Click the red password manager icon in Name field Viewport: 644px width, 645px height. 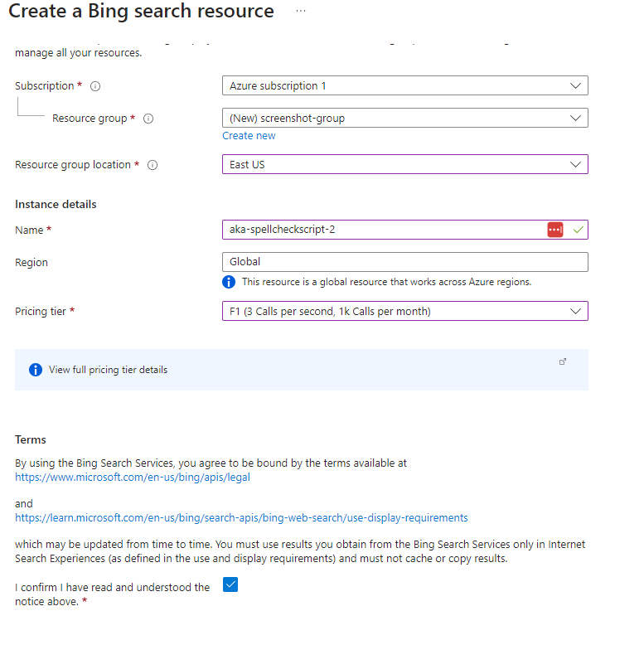pos(555,230)
